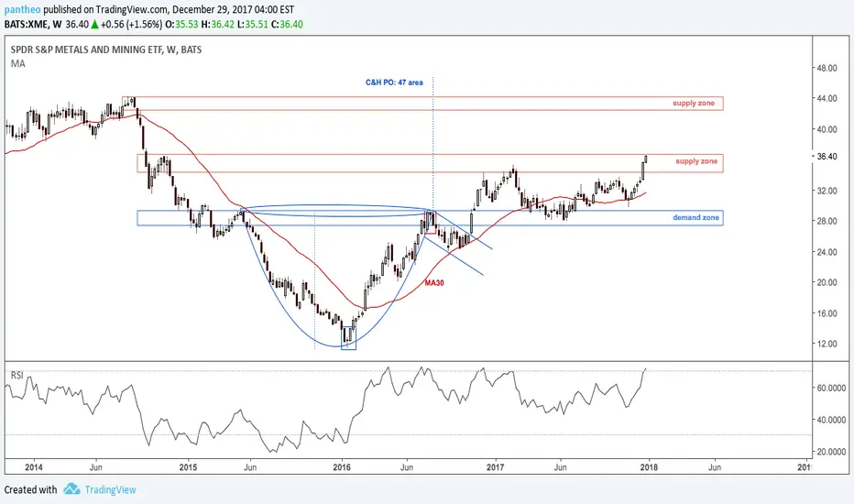Click the open value O:35.53
Viewport: 854px width, 504px height.
181,24
